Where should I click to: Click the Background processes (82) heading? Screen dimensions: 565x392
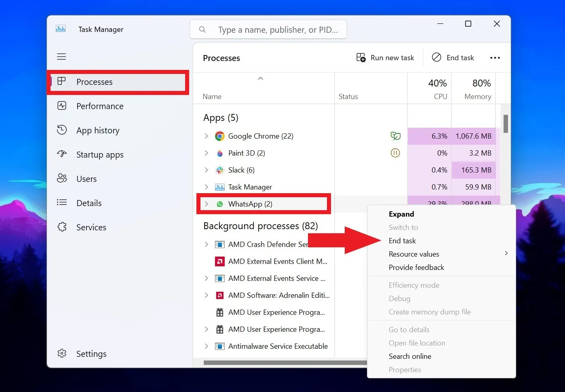261,226
